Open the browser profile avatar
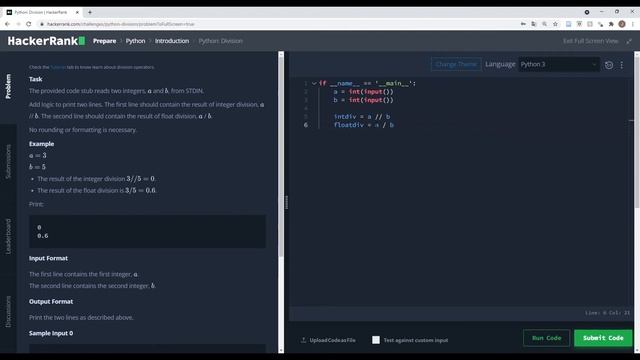Screen dimensions: 640x360 pyautogui.click(x=622, y=24)
